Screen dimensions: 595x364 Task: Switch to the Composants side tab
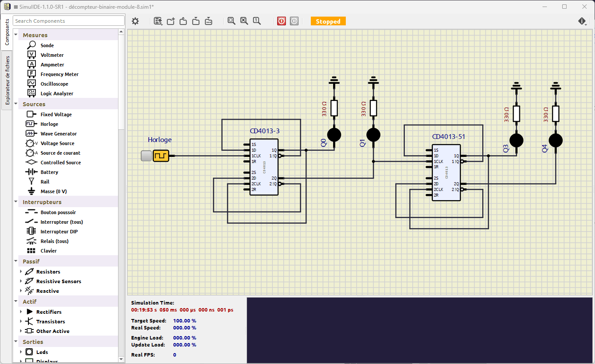pos(7,32)
